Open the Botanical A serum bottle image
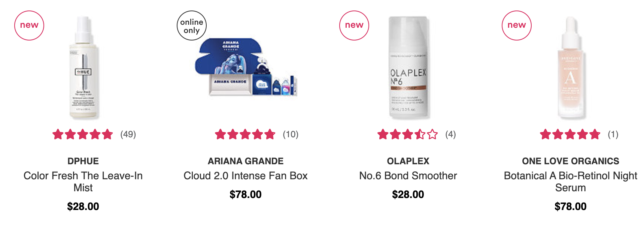Viewport: 644px width, 228px height. pyautogui.click(x=571, y=67)
